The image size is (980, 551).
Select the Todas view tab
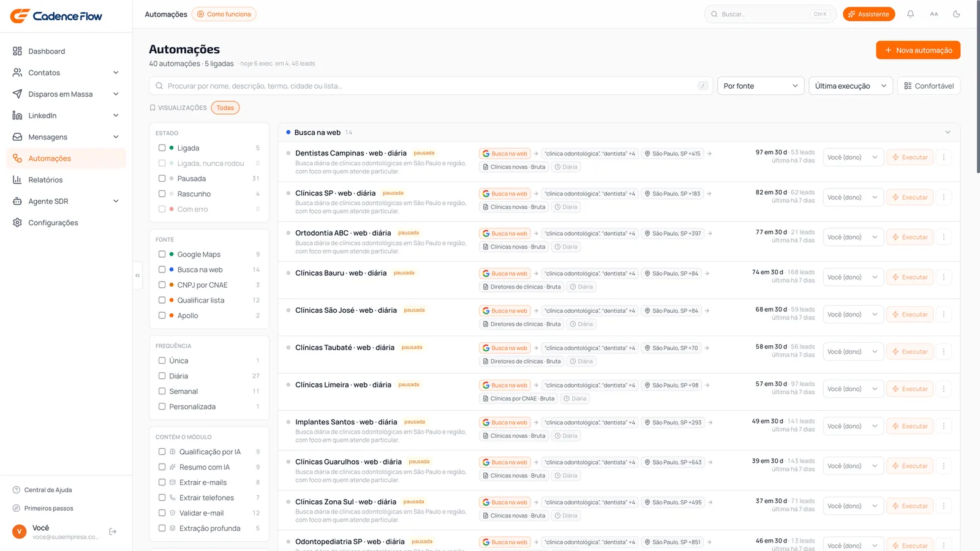click(x=225, y=108)
